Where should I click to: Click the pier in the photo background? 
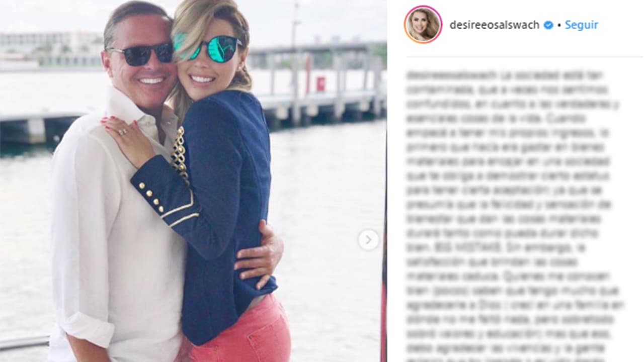322,96
